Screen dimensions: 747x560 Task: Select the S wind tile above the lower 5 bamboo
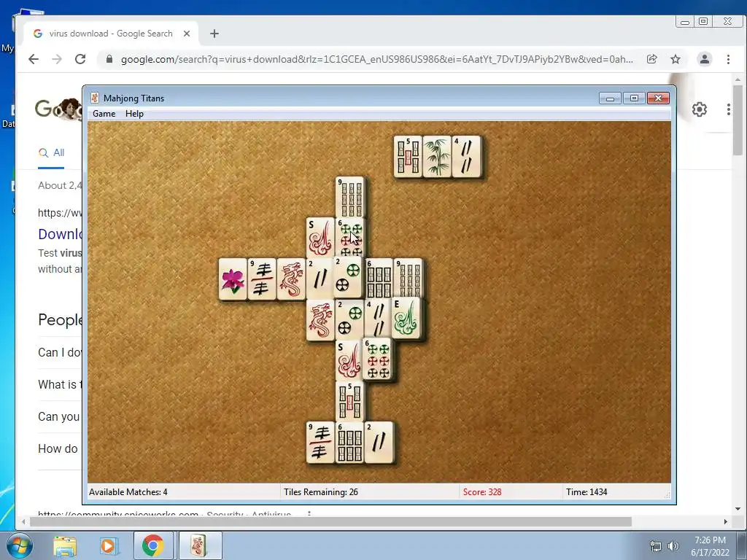349,361
